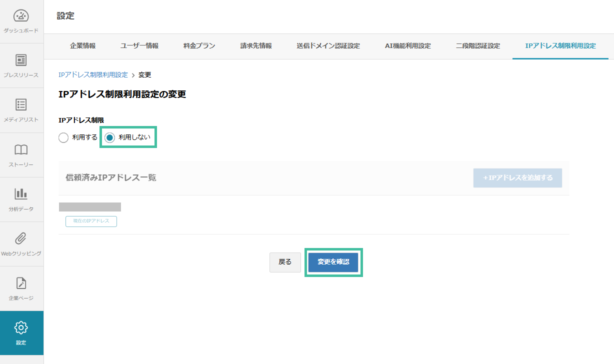The height and width of the screenshot is (364, 614).
Task: Switch to the 企業情報 tab
Action: click(x=83, y=44)
